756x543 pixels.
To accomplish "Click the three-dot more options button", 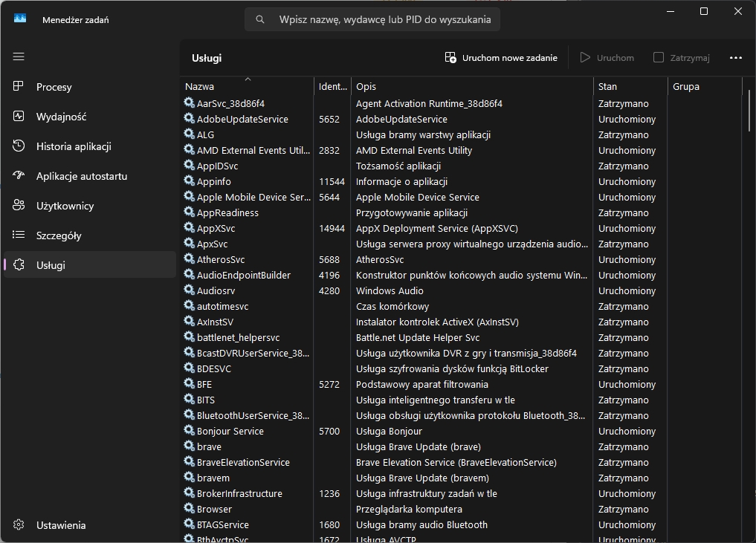I will click(735, 58).
